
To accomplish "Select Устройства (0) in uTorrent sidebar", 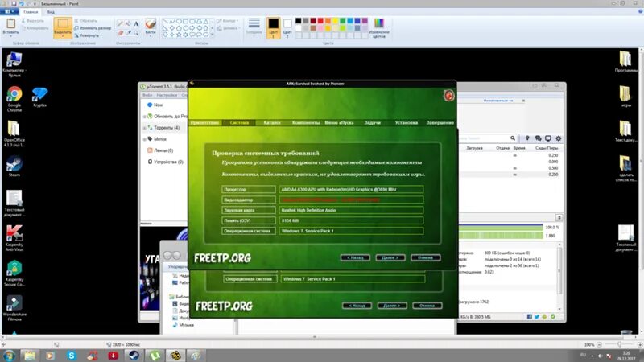I will (165, 162).
